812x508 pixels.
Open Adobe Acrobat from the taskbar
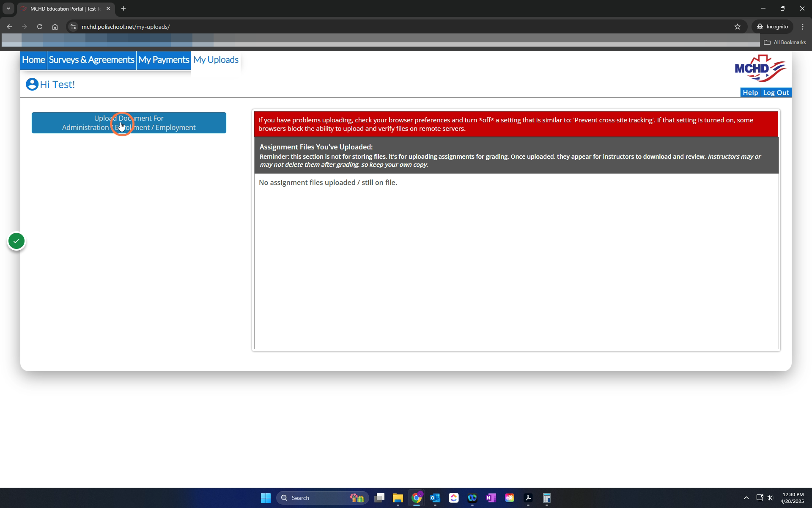528,498
